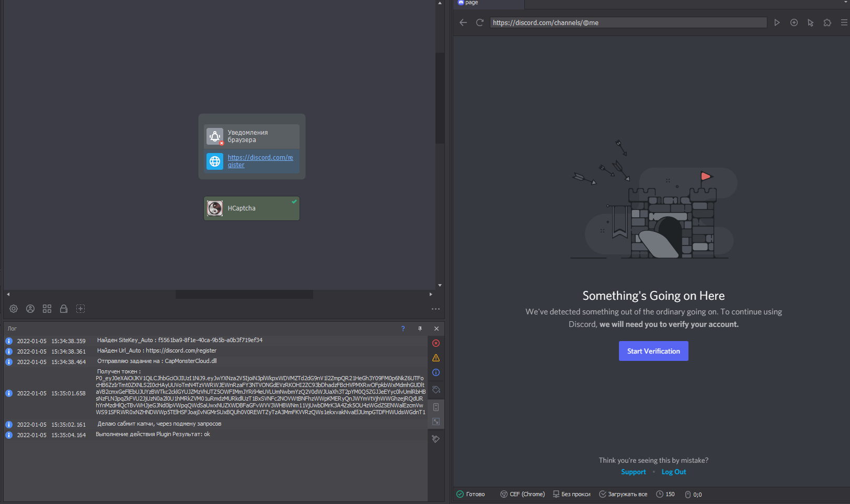Open the browser hamburger menu
The width and height of the screenshot is (850, 504).
[x=844, y=22]
